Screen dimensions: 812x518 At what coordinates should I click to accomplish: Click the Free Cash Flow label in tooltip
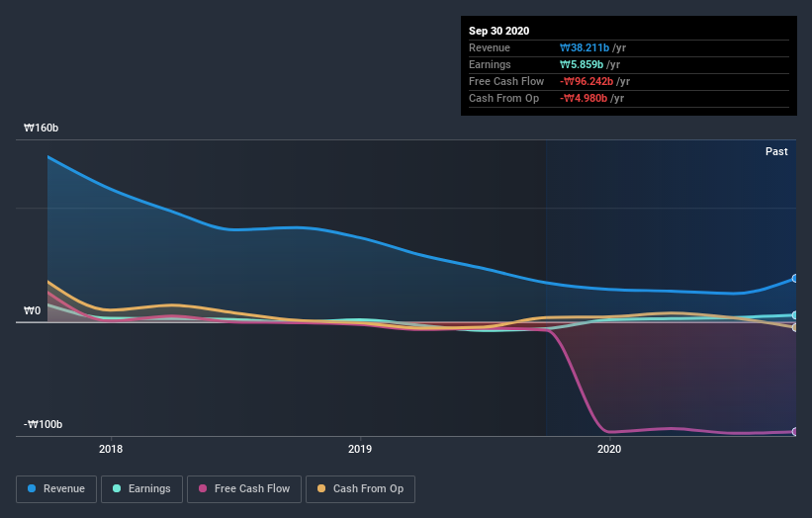click(x=506, y=81)
